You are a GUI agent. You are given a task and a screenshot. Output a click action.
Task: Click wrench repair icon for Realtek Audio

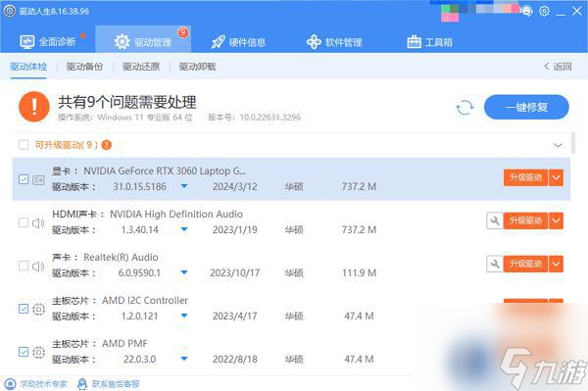click(x=494, y=264)
